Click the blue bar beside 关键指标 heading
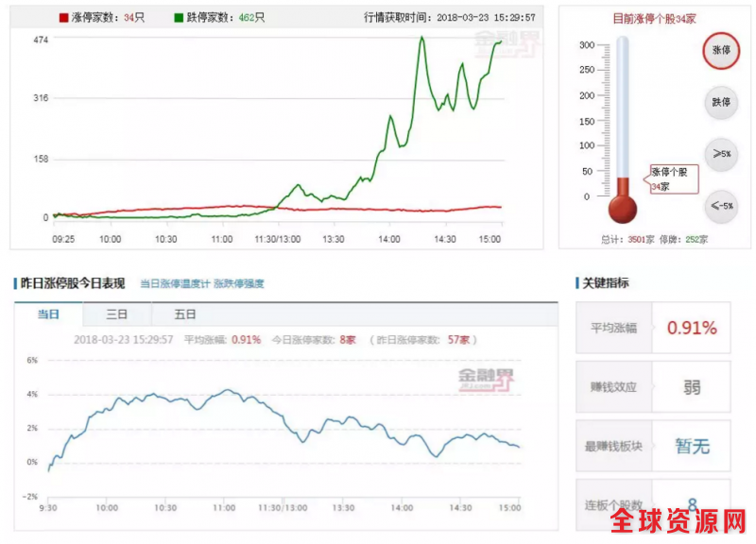This screenshot has width=756, height=544. coord(577,283)
